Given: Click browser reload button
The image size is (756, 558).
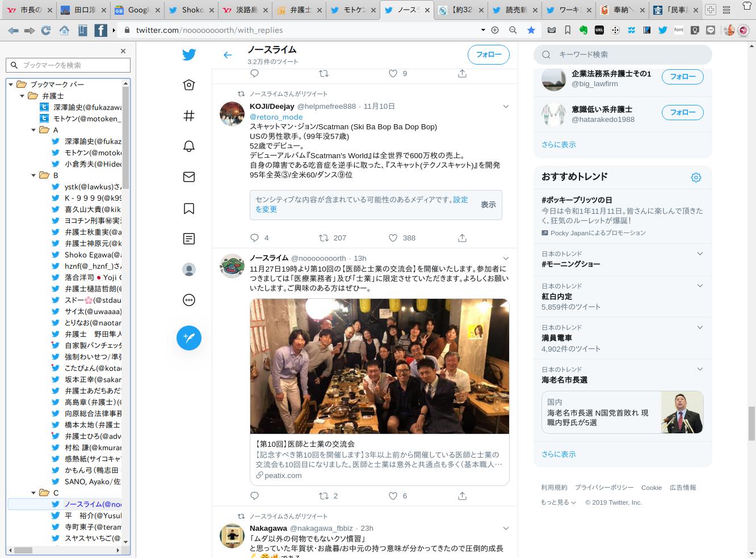Looking at the screenshot, I should pos(46,30).
